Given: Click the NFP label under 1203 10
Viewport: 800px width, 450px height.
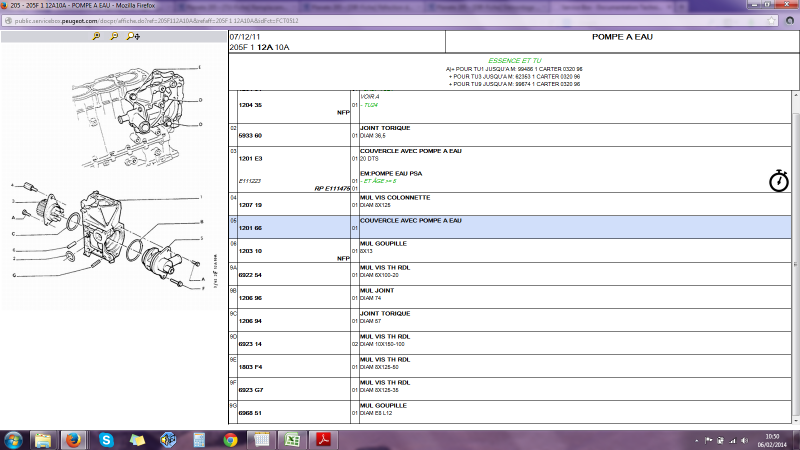Looking at the screenshot, I should click(343, 259).
